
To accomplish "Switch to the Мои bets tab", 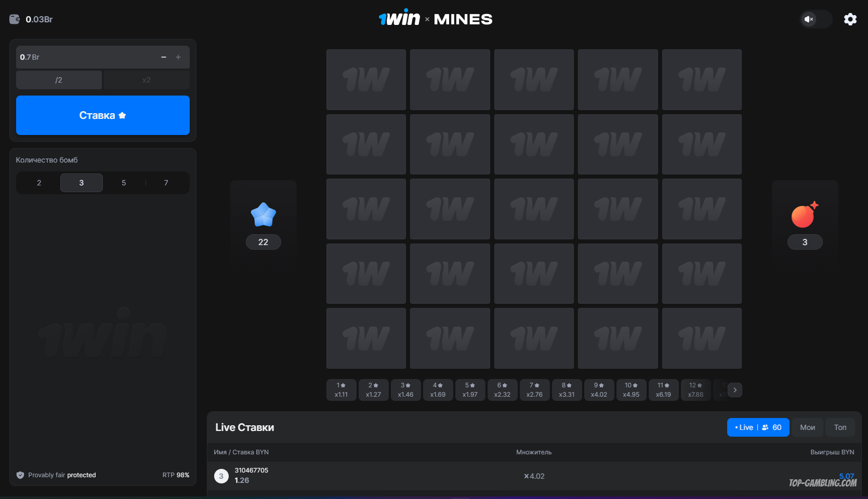I will (x=807, y=427).
